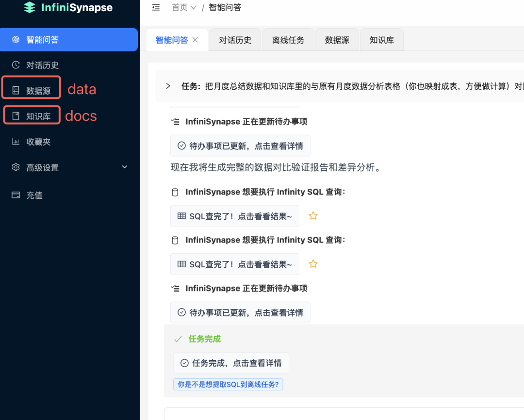Click check icon in 任务完成 details button
Screen dimensions: 524x420
[x=184, y=363]
